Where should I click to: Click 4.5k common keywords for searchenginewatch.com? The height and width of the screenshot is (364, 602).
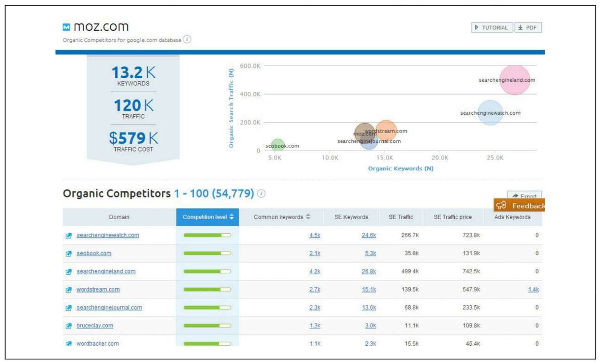[x=315, y=236]
